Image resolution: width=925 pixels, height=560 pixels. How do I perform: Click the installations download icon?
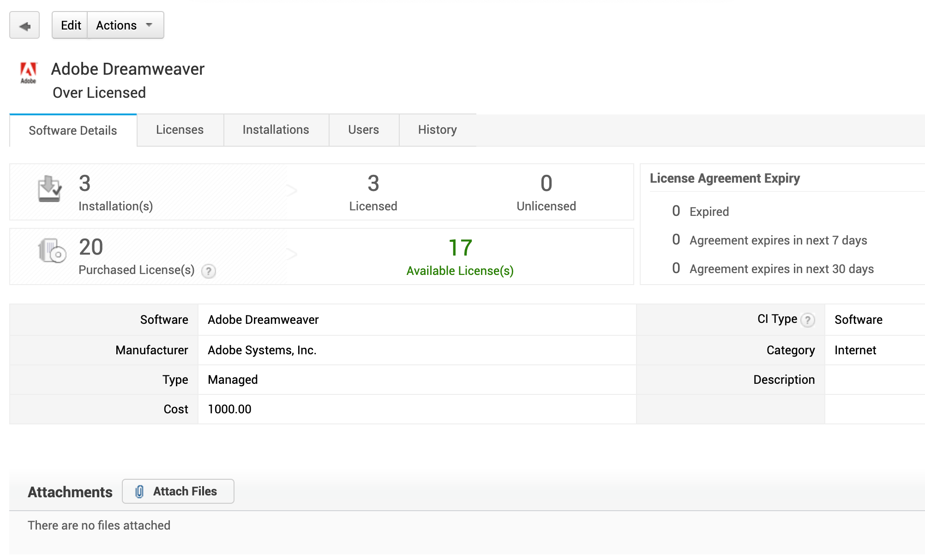49,189
